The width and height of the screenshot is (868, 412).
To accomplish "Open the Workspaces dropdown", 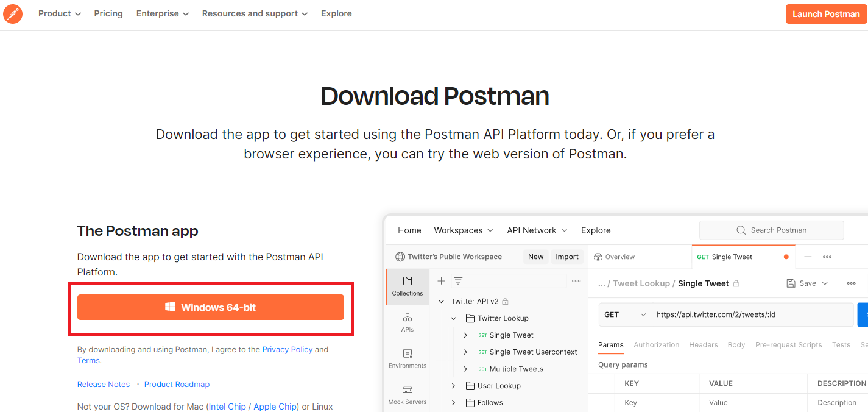I will coord(463,230).
